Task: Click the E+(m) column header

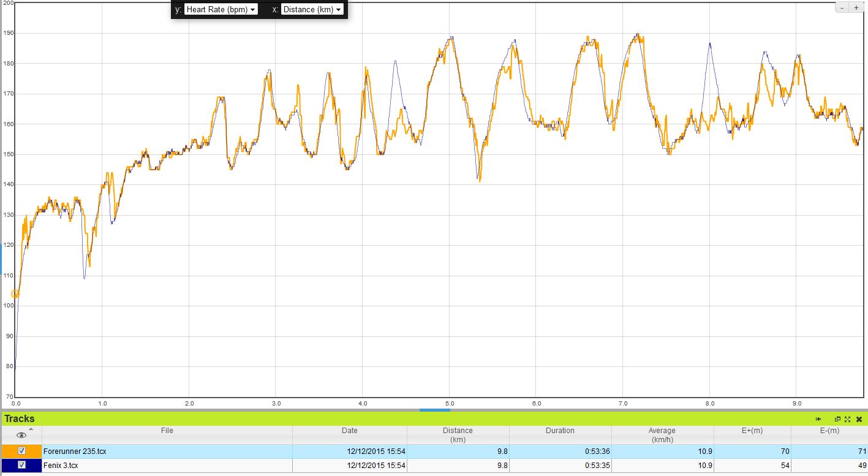Action: click(x=752, y=431)
